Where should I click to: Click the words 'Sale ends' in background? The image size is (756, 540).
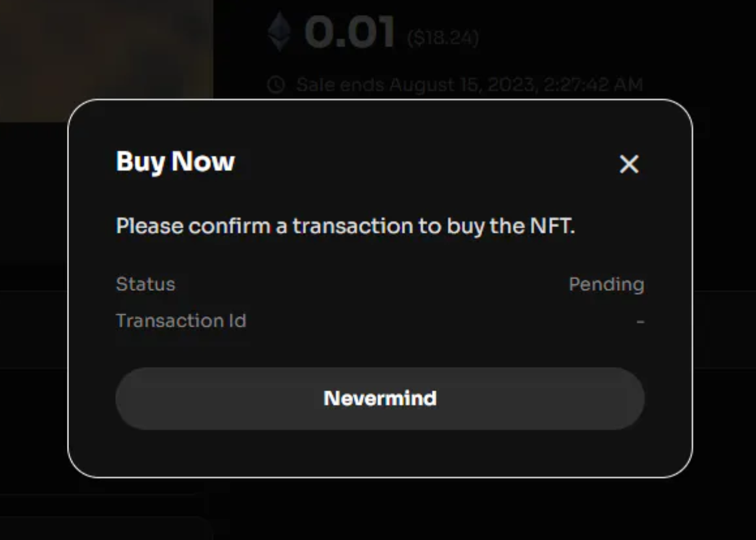[340, 85]
